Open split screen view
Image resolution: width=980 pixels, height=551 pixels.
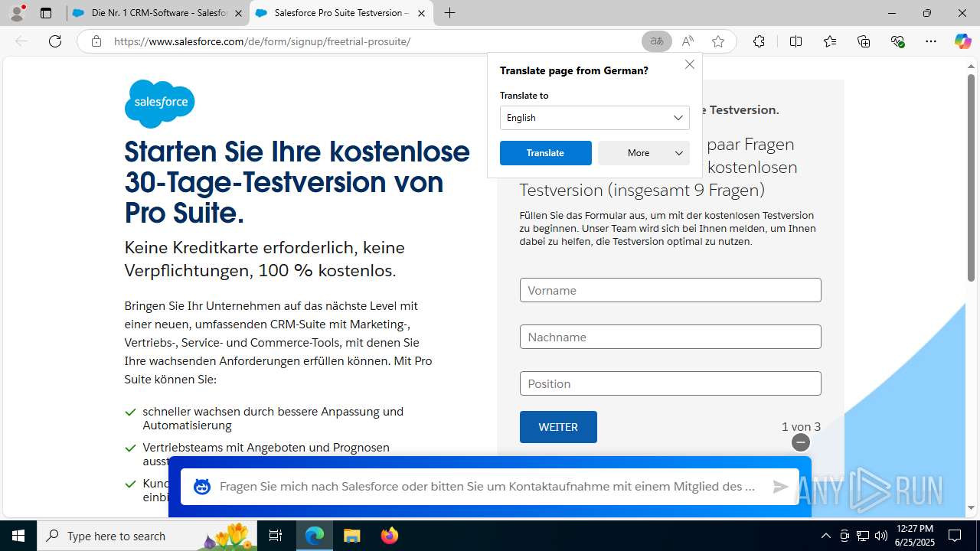click(x=795, y=41)
